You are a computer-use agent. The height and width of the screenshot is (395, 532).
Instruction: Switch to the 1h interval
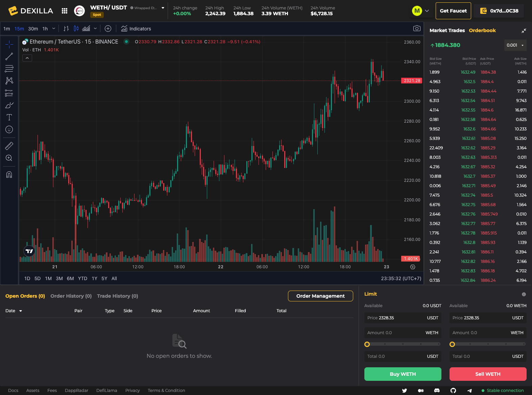45,29
